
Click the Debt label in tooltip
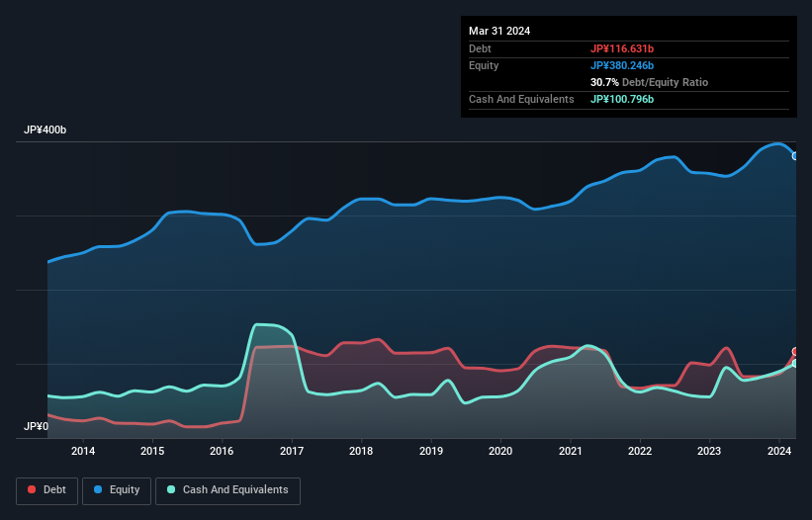480,48
